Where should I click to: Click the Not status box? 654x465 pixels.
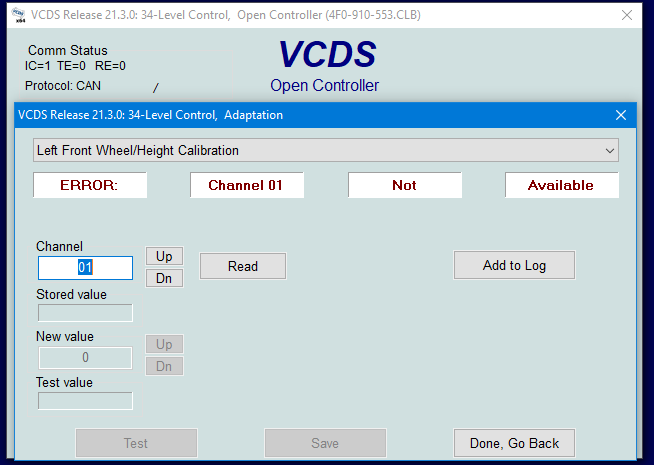pyautogui.click(x=405, y=185)
